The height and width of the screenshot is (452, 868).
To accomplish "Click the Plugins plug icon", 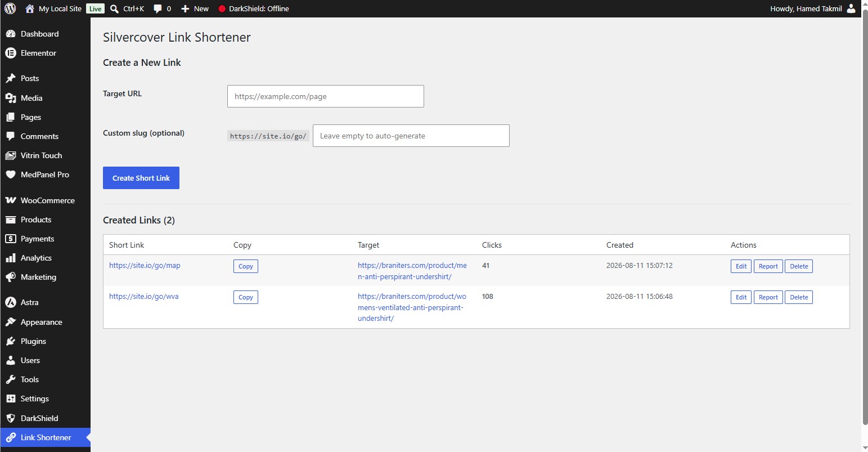I will point(10,341).
